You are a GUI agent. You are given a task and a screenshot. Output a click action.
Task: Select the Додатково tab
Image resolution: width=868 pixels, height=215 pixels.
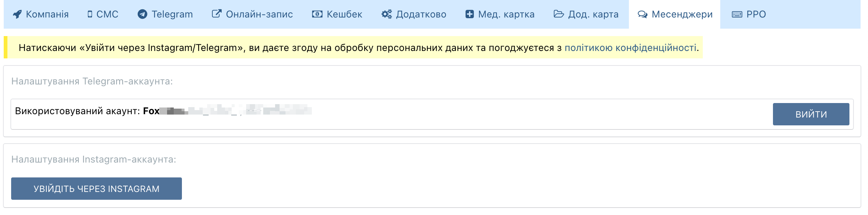click(421, 15)
